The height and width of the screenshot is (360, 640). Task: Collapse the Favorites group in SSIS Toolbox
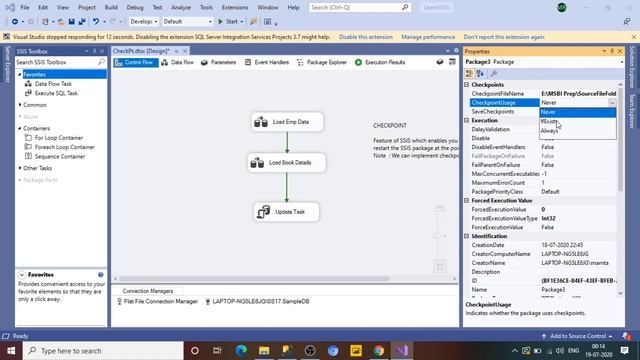pos(20,75)
